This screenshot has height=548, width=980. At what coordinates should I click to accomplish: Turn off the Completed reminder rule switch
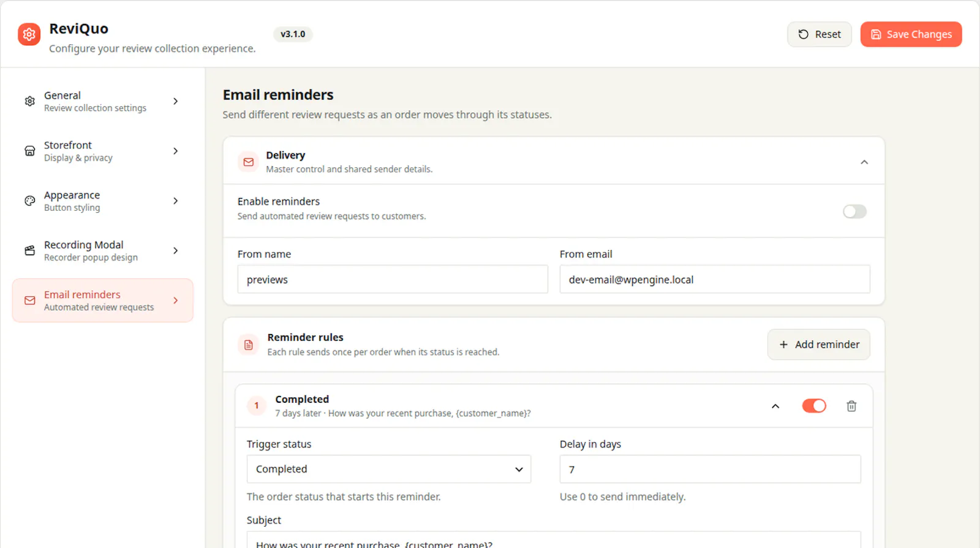[x=814, y=406]
